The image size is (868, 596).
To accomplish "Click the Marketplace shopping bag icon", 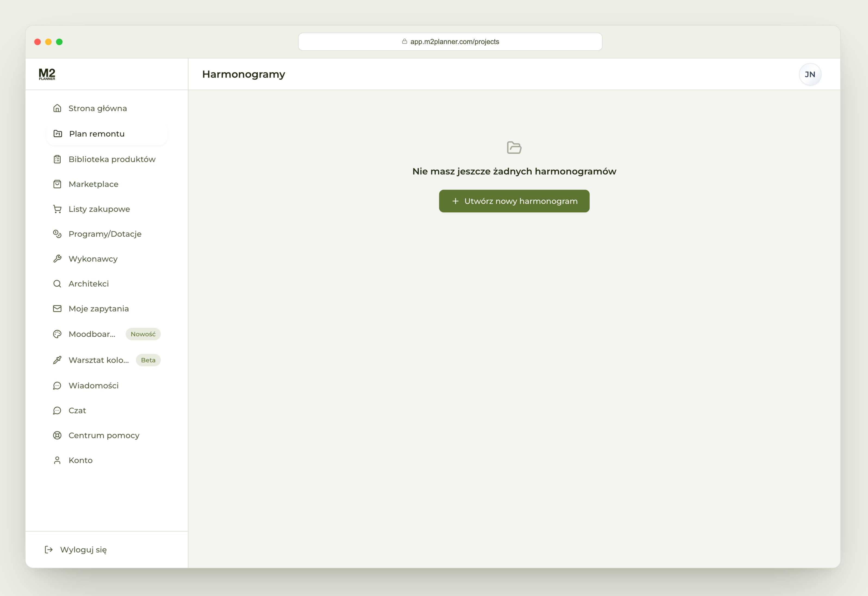I will pyautogui.click(x=57, y=184).
